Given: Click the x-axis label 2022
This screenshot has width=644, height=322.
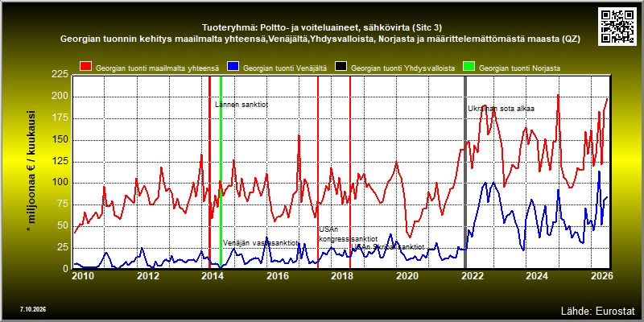Looking at the screenshot, I should pyautogui.click(x=473, y=275).
